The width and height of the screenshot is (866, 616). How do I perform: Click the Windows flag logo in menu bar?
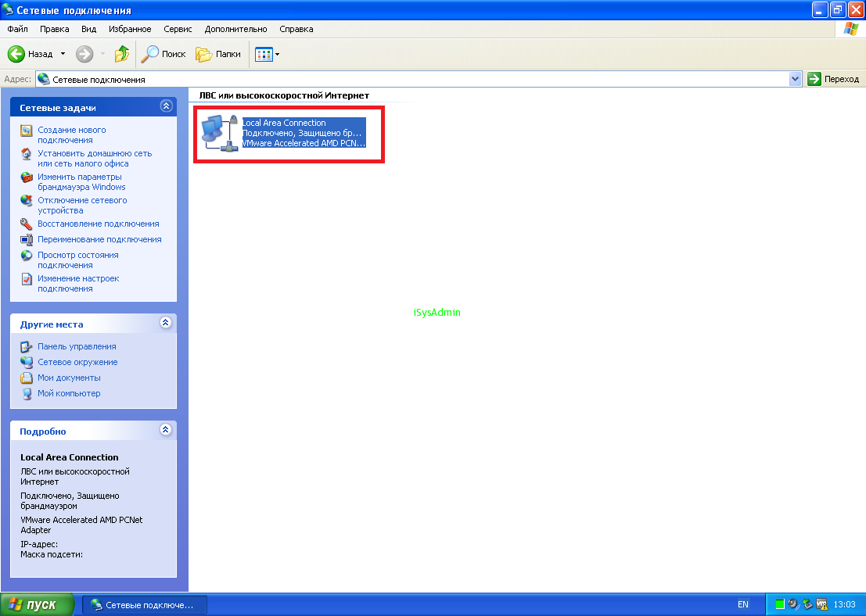click(850, 29)
